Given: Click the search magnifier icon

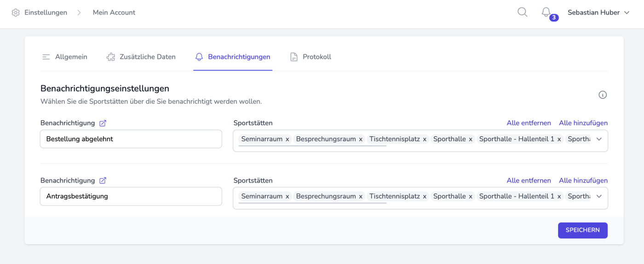Looking at the screenshot, I should click(x=522, y=12).
